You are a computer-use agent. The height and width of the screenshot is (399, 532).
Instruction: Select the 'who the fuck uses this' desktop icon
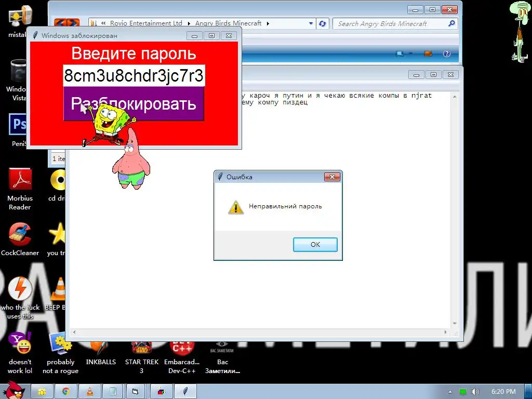[x=20, y=298]
